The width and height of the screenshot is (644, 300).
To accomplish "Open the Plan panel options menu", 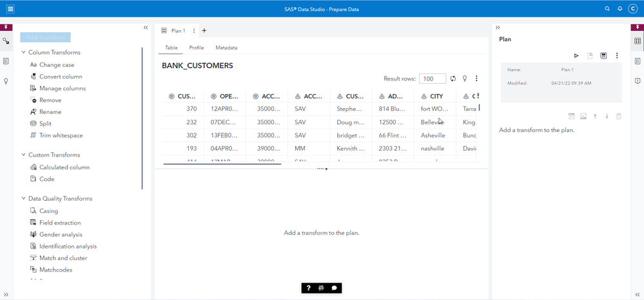I will 617,56.
